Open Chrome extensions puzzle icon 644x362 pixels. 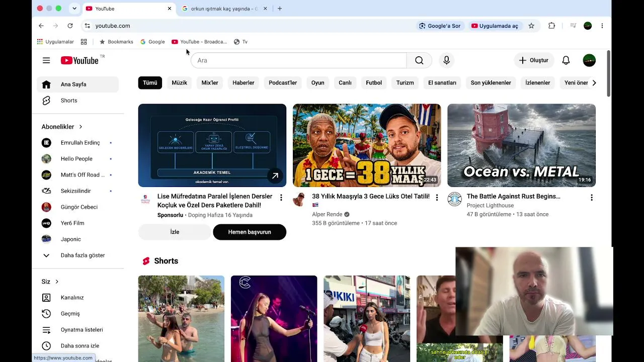[x=552, y=26]
